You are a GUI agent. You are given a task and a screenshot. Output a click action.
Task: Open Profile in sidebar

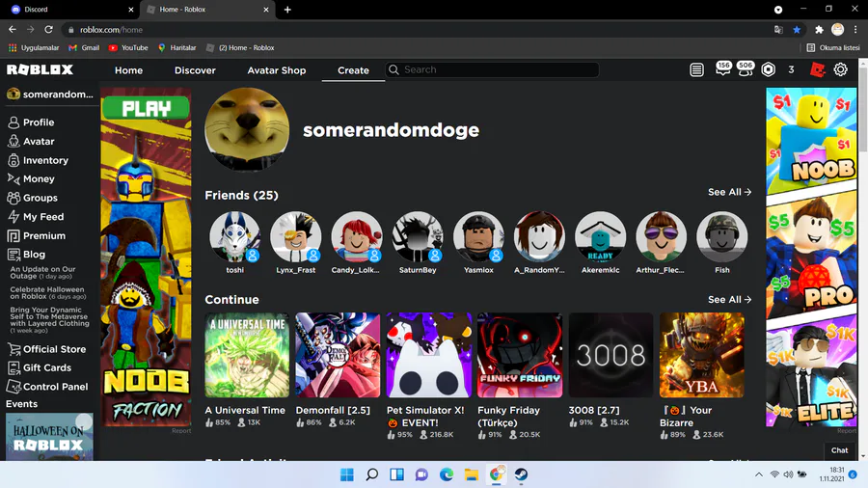click(x=31, y=122)
